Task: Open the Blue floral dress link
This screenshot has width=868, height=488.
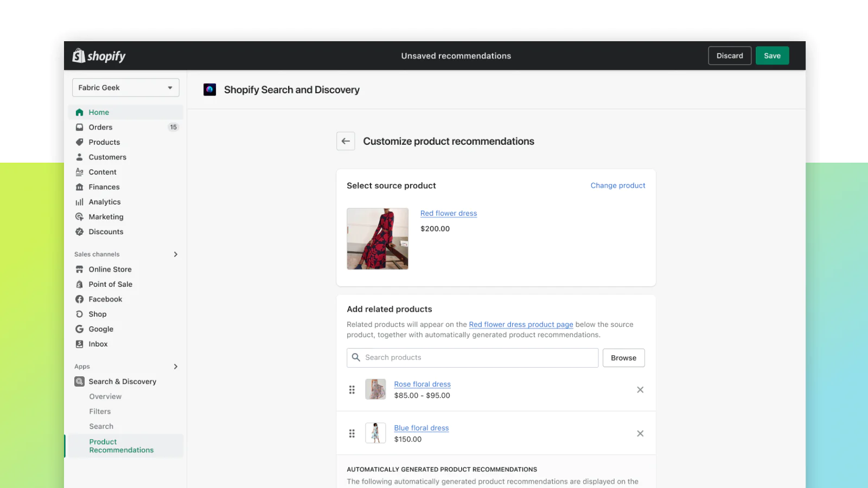Action: [422, 428]
